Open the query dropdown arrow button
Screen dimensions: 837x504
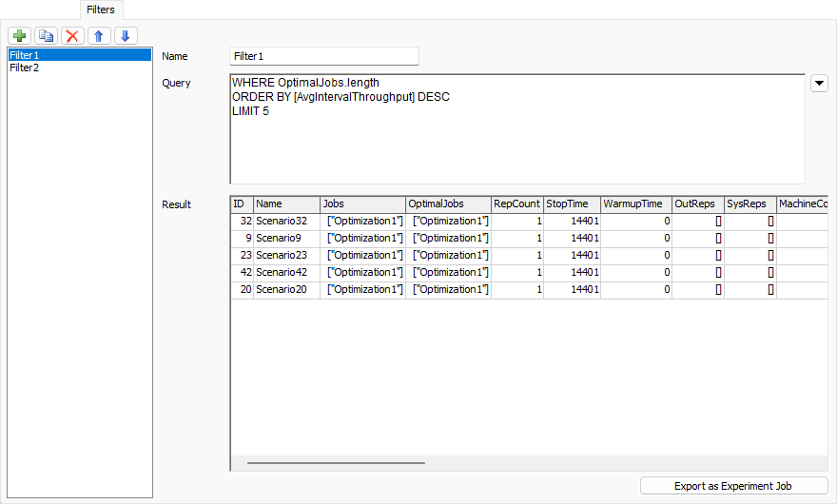point(818,83)
